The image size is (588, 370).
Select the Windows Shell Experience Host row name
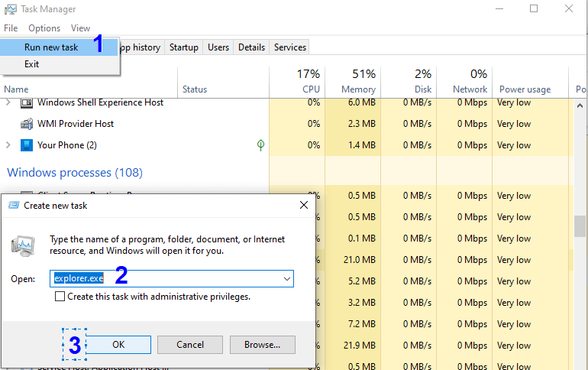pyautogui.click(x=100, y=102)
